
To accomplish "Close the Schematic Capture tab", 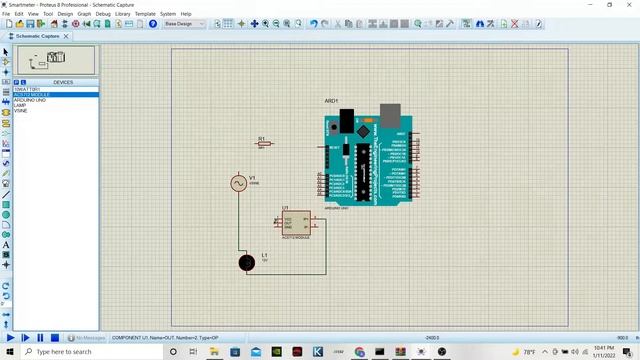I will (66, 36).
